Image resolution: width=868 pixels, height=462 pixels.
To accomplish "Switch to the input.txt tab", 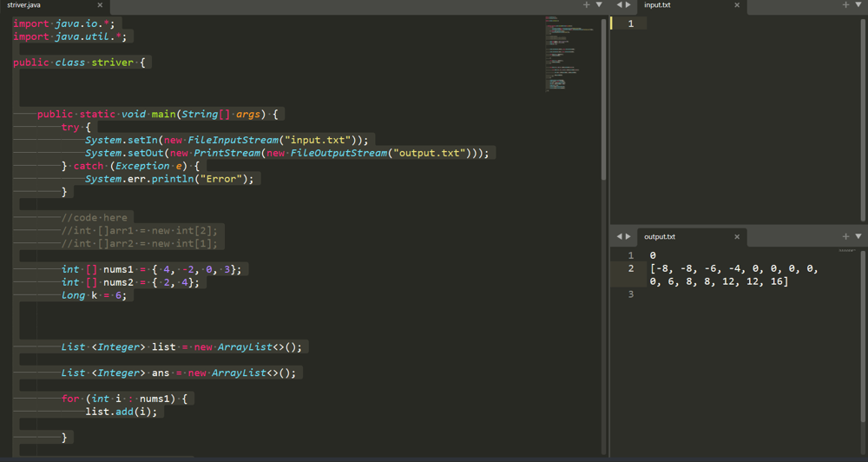I will tap(657, 5).
